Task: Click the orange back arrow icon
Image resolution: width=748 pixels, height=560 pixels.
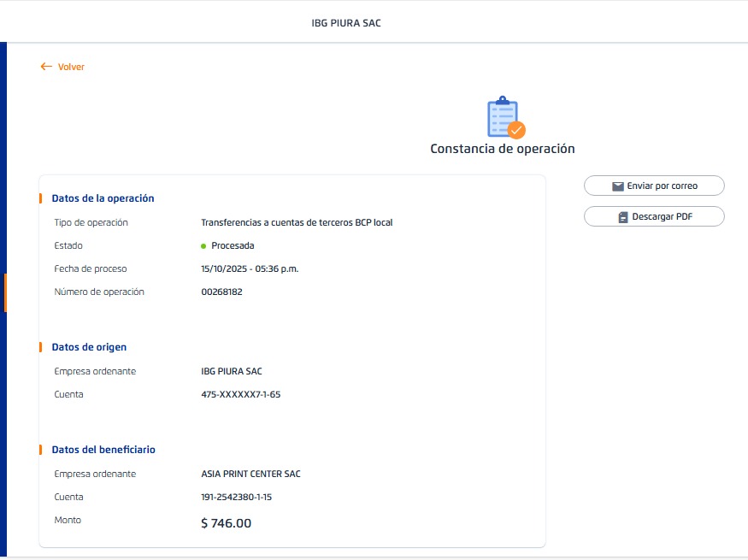Action: (x=46, y=67)
